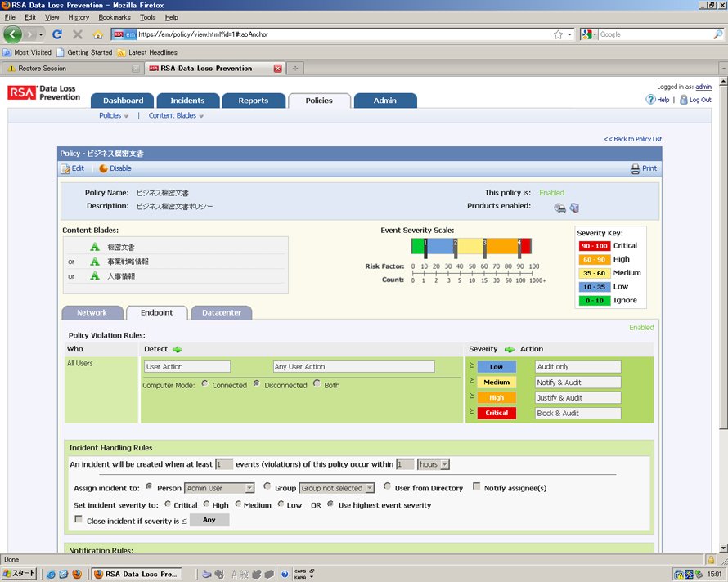The height and width of the screenshot is (582, 728).
Task: Click the Help question mark icon
Action: pyautogui.click(x=650, y=100)
